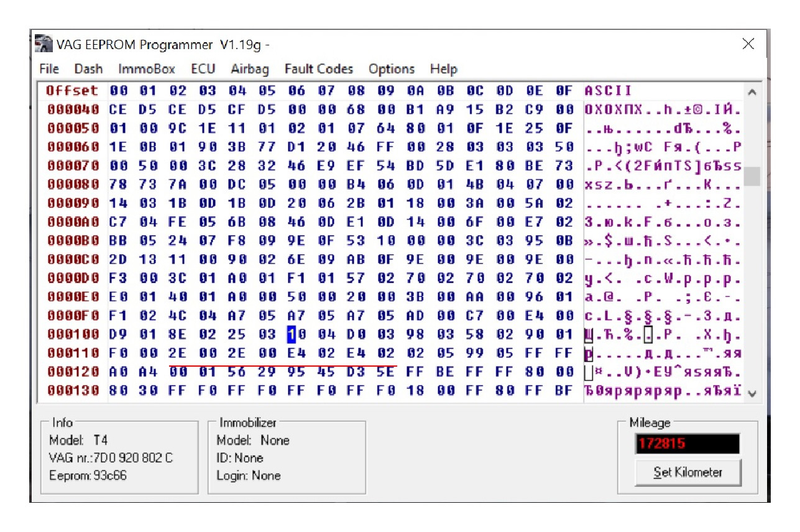Open the Help menu
The height and width of the screenshot is (532, 800).
tap(444, 69)
